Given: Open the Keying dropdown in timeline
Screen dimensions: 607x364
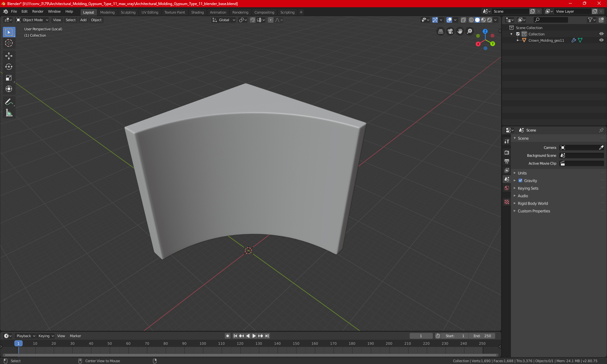Looking at the screenshot, I should (x=46, y=336).
